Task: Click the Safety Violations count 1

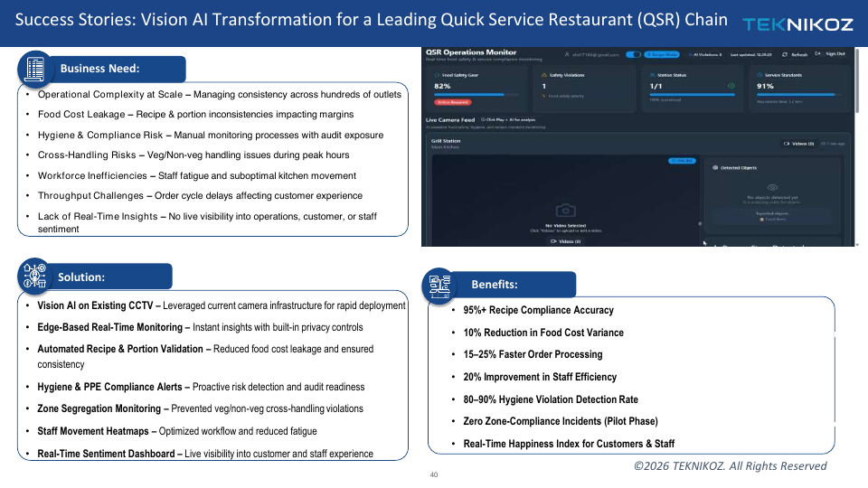Action: point(544,86)
